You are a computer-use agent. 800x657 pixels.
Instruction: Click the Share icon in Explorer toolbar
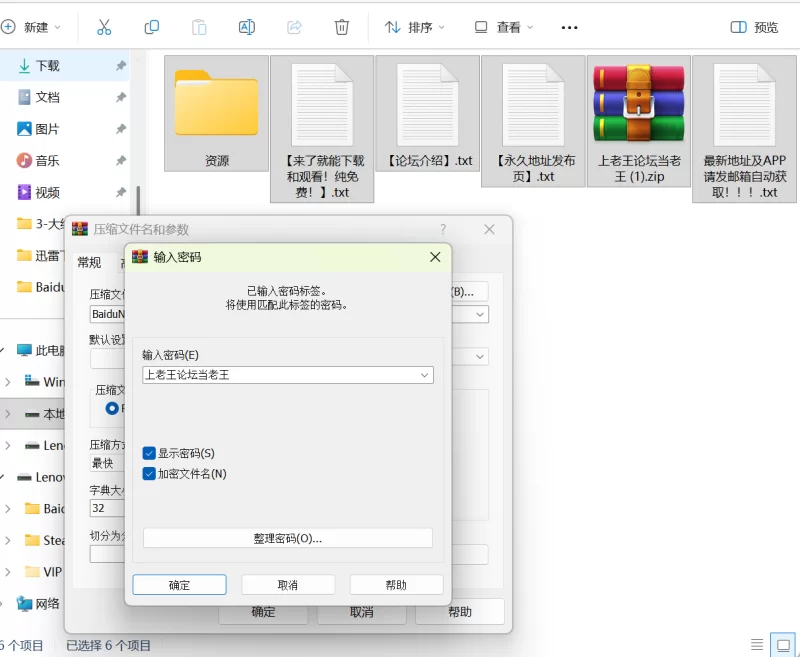tap(294, 27)
